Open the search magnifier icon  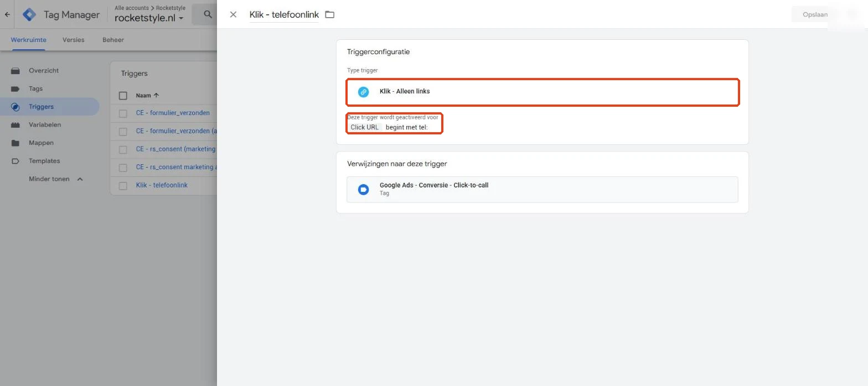point(208,14)
